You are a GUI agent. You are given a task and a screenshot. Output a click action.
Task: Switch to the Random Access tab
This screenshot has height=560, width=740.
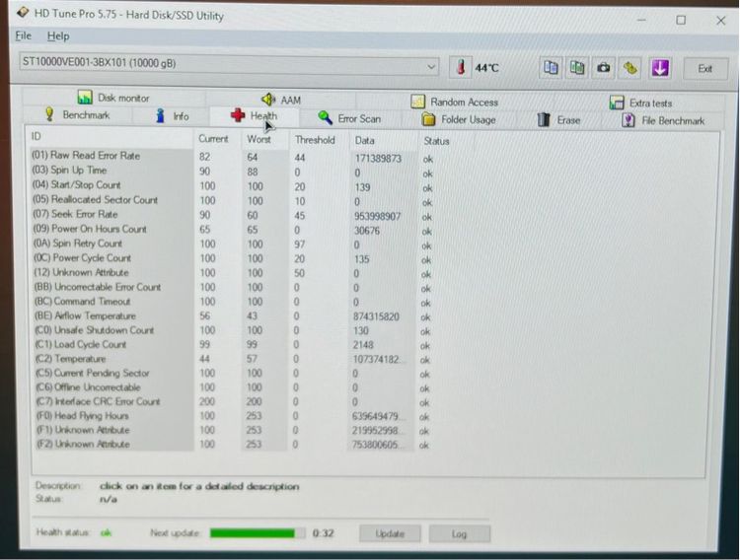(455, 102)
